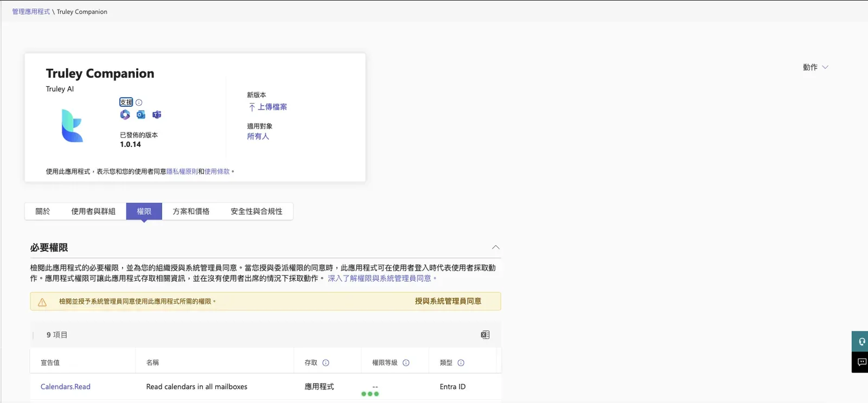Viewport: 868px width, 403px height.
Task: Select the 權限 tab
Action: click(x=144, y=212)
